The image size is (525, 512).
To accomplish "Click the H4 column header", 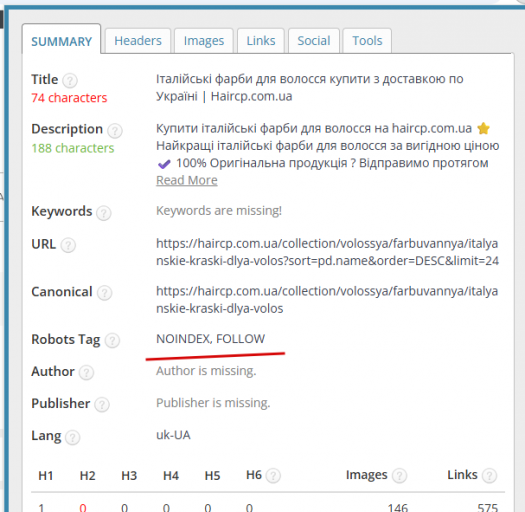I will 171,476.
